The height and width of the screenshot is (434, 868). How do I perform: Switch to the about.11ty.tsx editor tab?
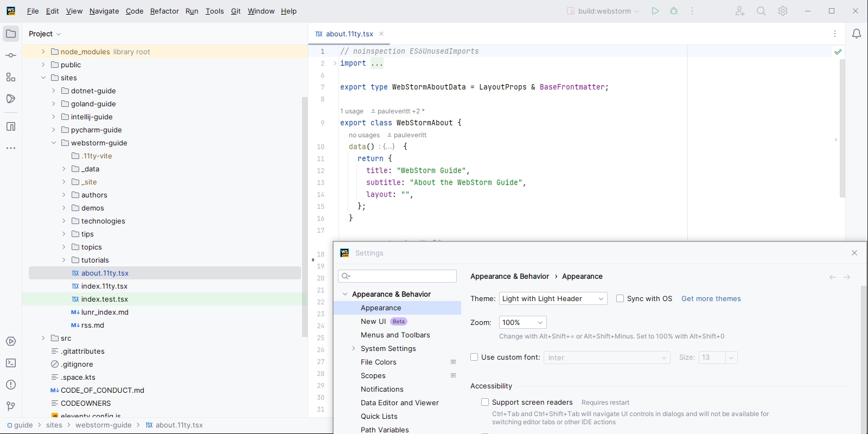click(349, 34)
